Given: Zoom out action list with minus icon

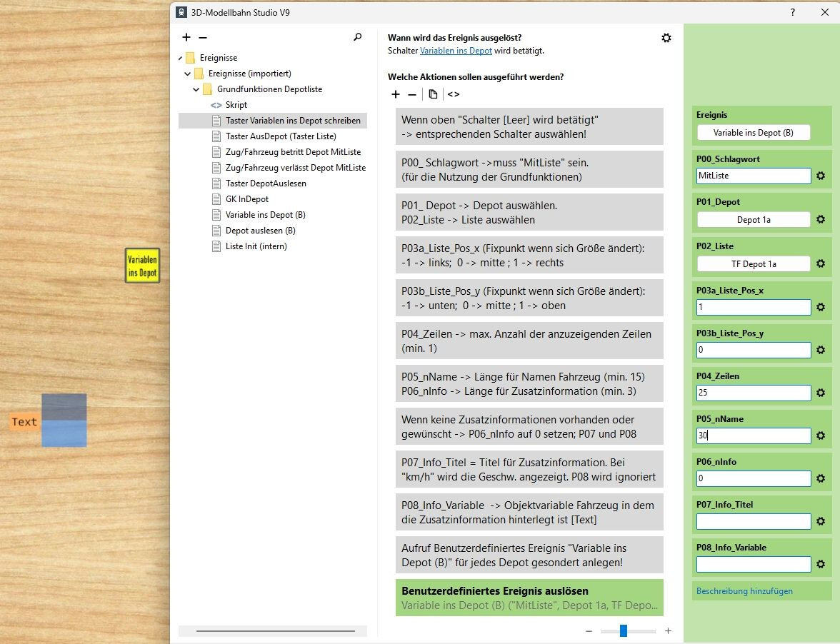Looking at the screenshot, I should (x=589, y=631).
